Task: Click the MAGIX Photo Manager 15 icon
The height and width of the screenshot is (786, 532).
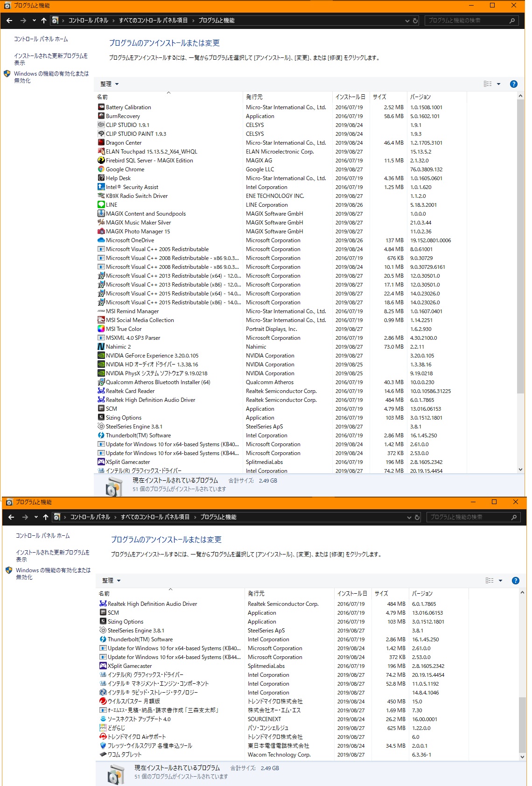Action: (x=101, y=232)
